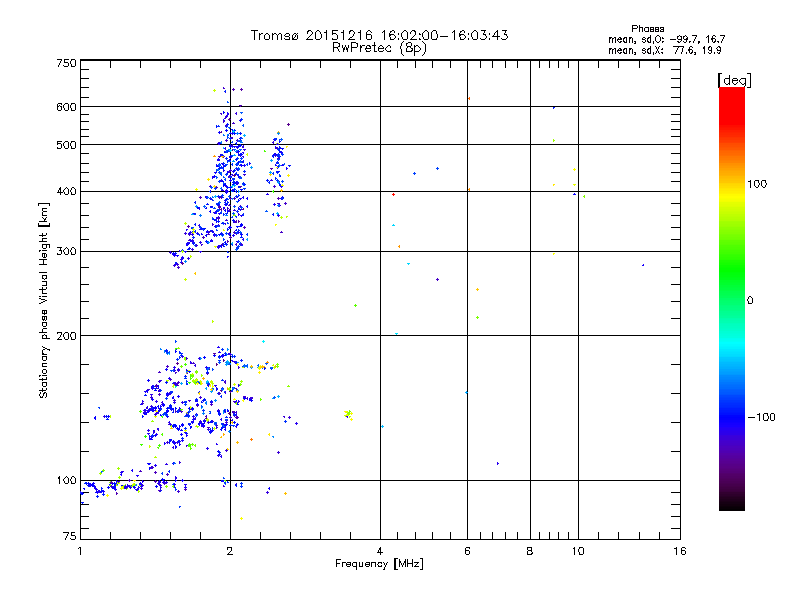
Task: Click the y-axis tick label '750'
Action: tap(66, 63)
